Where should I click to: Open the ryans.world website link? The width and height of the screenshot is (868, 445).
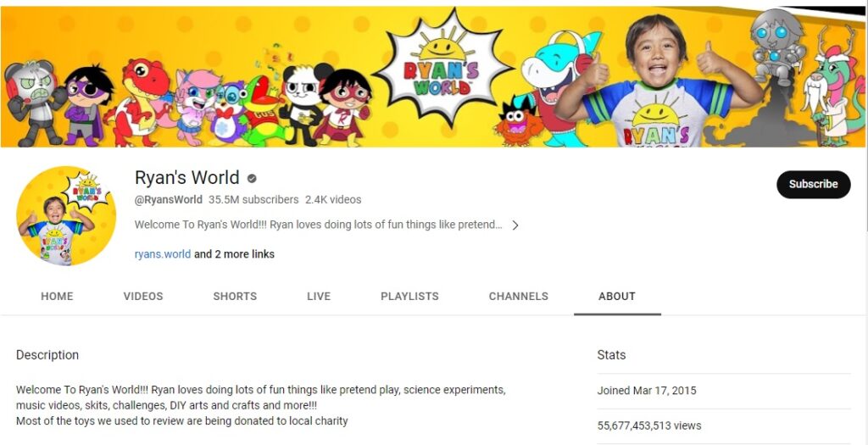(x=163, y=254)
